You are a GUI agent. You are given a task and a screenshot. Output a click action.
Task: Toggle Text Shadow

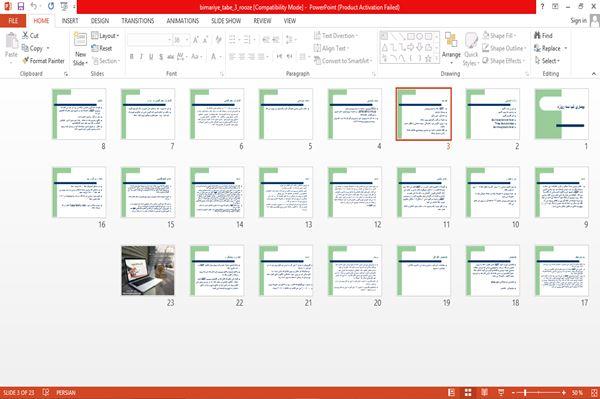161,57
